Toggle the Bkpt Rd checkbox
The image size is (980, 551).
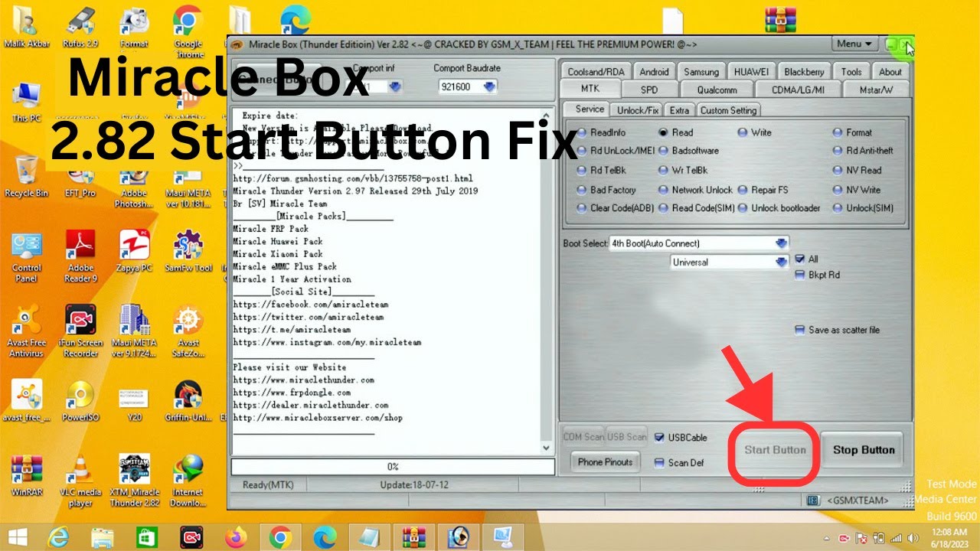point(818,275)
